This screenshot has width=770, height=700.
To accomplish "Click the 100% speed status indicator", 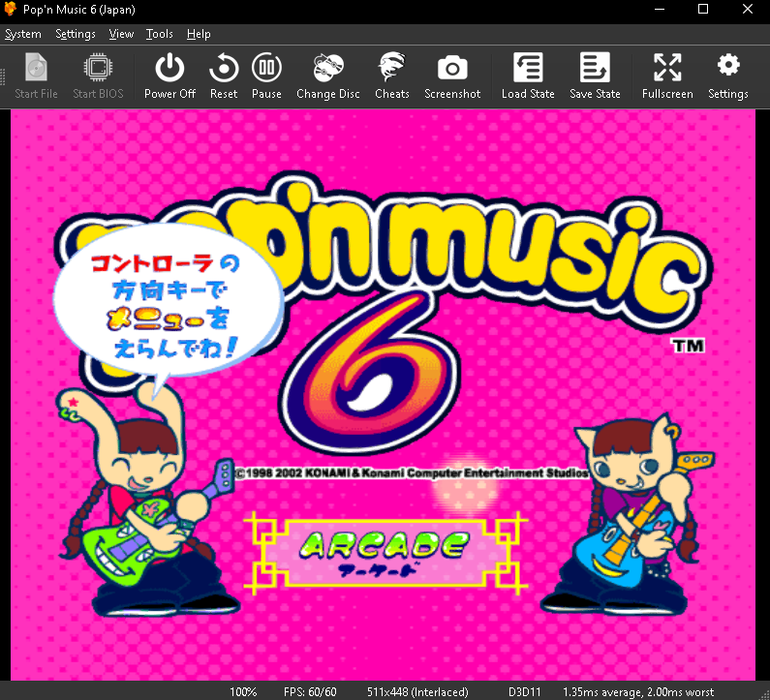I will click(243, 691).
